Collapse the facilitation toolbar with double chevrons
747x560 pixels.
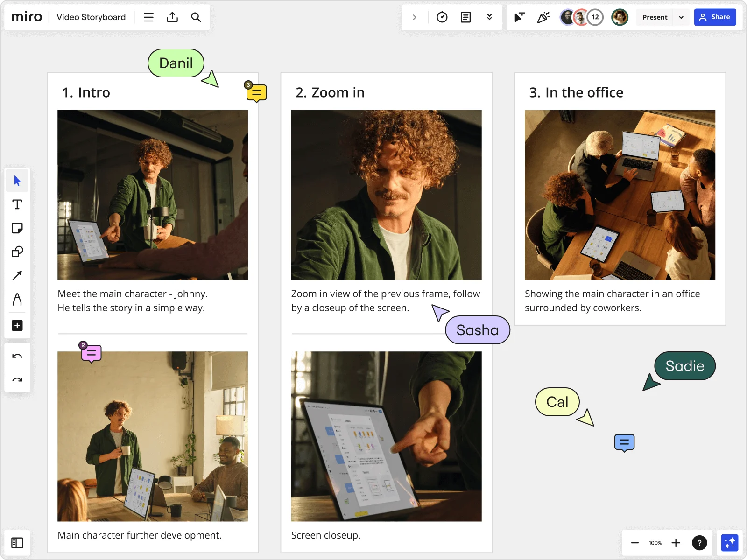[489, 17]
